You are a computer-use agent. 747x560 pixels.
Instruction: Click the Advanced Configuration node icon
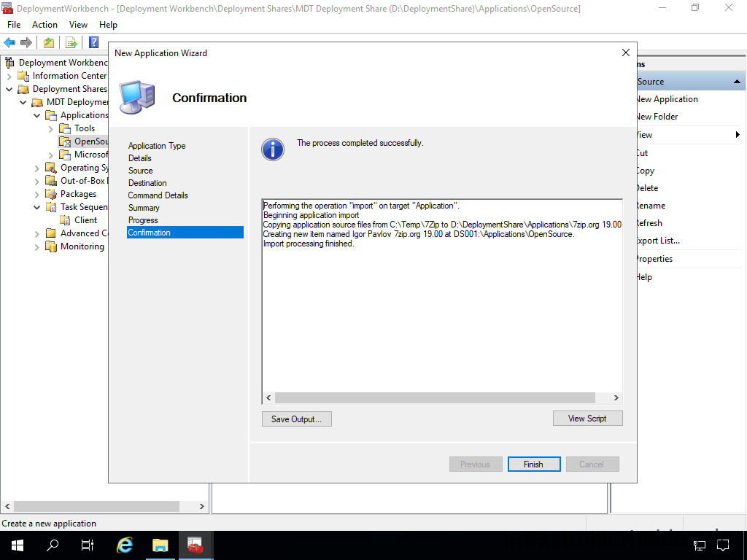[x=51, y=233]
